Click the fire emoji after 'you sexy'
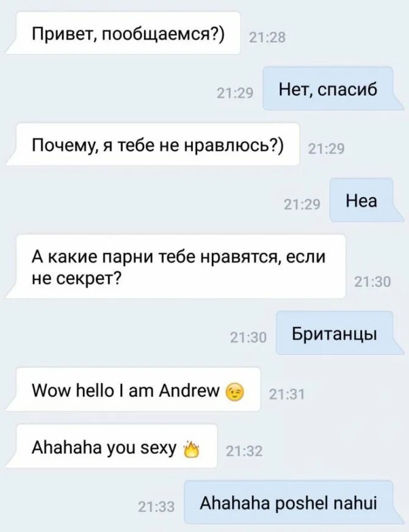 pos(190,449)
